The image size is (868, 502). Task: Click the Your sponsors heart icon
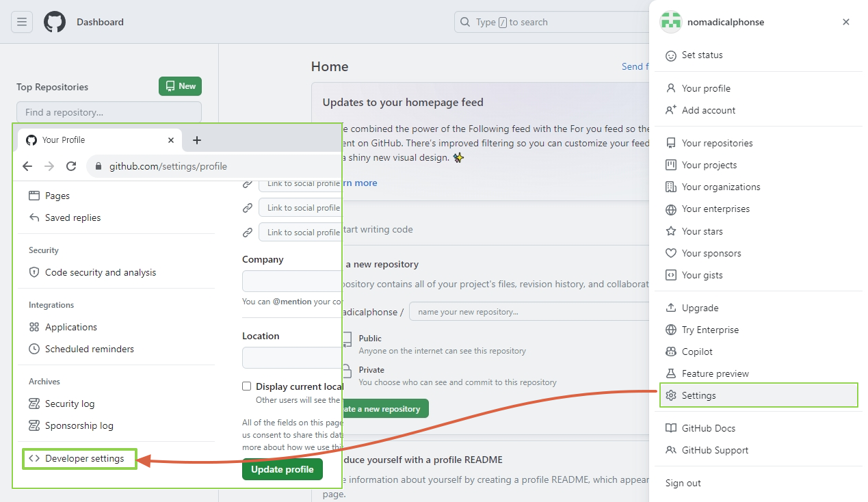tap(671, 253)
